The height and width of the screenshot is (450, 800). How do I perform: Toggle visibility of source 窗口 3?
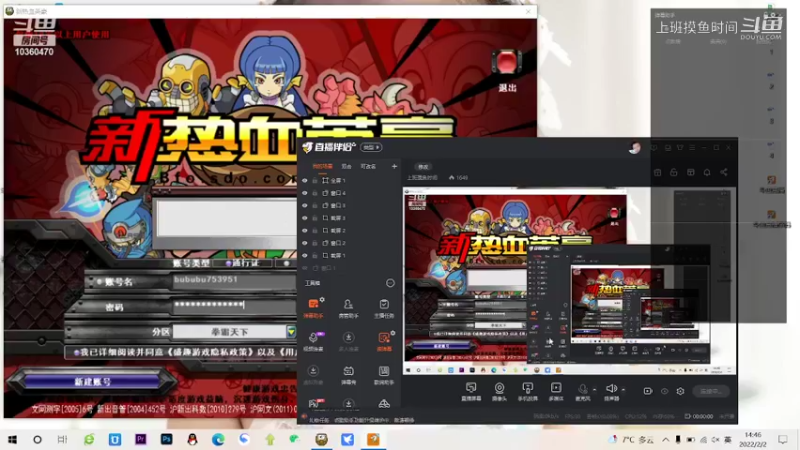[305, 206]
